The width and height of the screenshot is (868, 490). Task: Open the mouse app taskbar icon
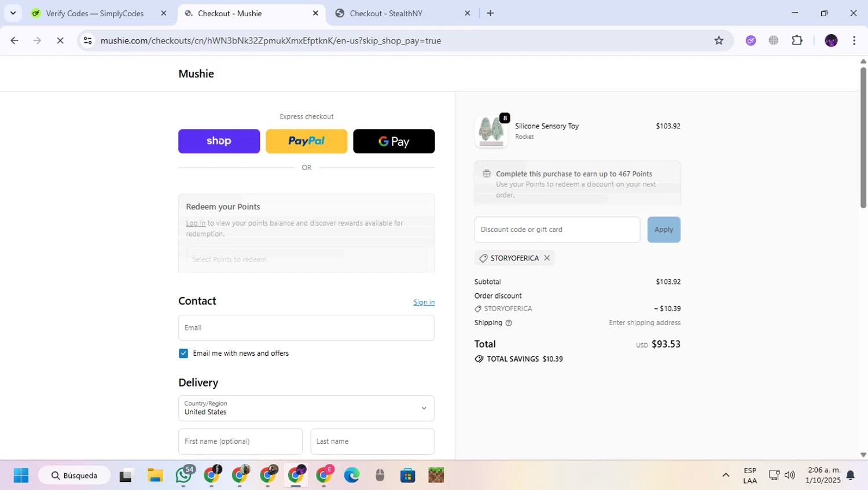click(x=380, y=476)
